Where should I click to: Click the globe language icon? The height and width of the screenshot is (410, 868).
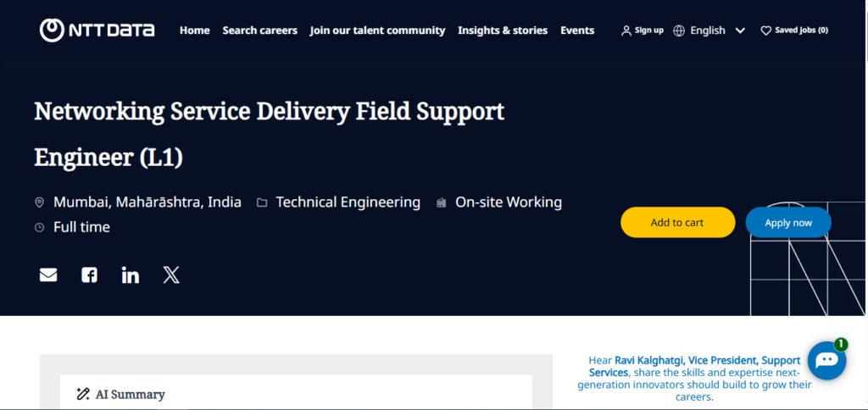[679, 31]
